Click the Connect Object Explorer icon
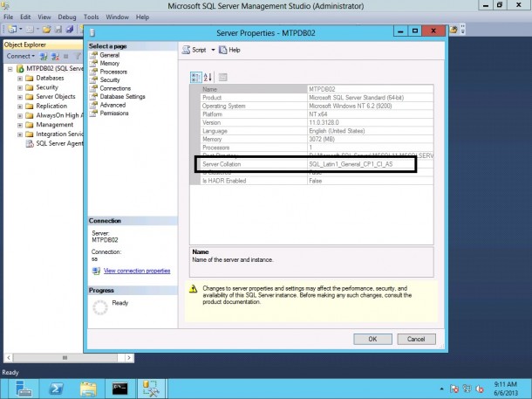This screenshot has height=399, width=532. pos(44,57)
